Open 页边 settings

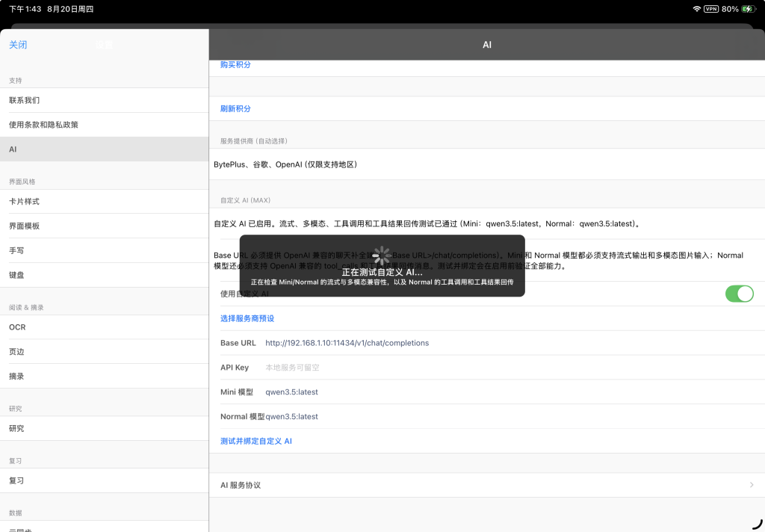tap(105, 351)
